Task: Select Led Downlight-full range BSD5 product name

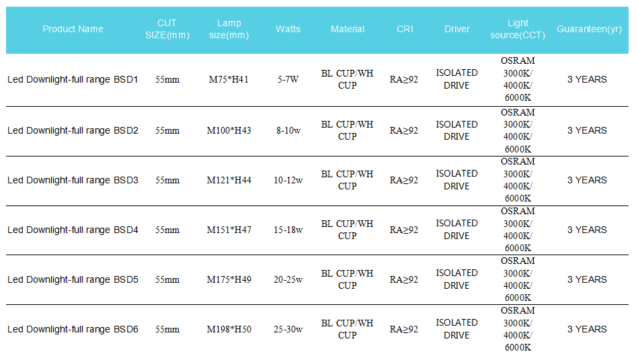Action: [73, 280]
